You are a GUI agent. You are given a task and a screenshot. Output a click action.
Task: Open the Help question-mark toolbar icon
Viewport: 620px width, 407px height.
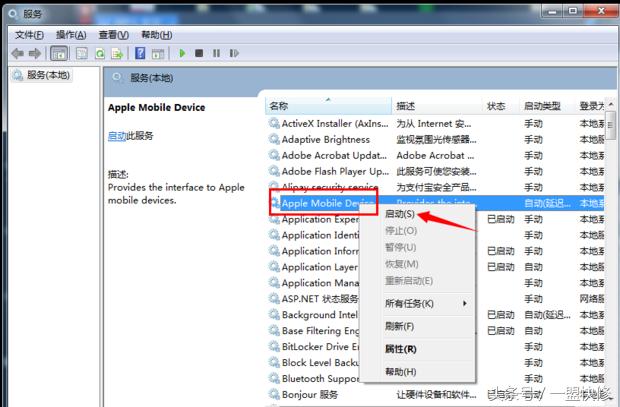(140, 53)
